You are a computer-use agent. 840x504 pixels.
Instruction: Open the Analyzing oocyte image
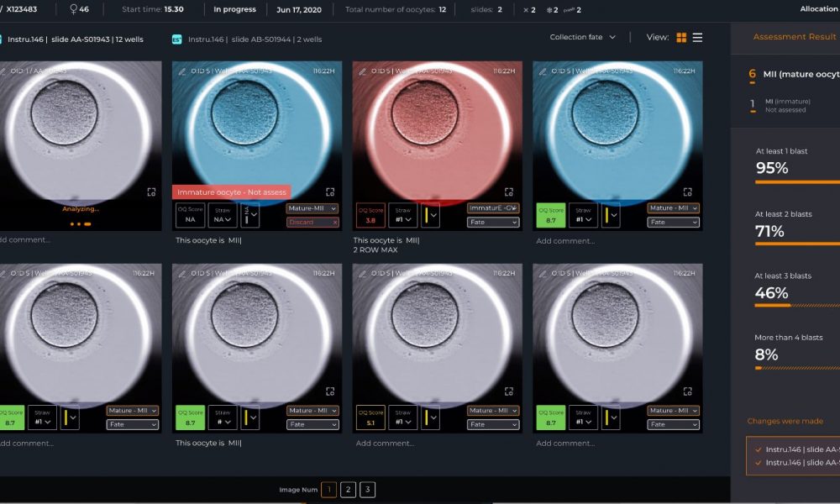click(81, 131)
